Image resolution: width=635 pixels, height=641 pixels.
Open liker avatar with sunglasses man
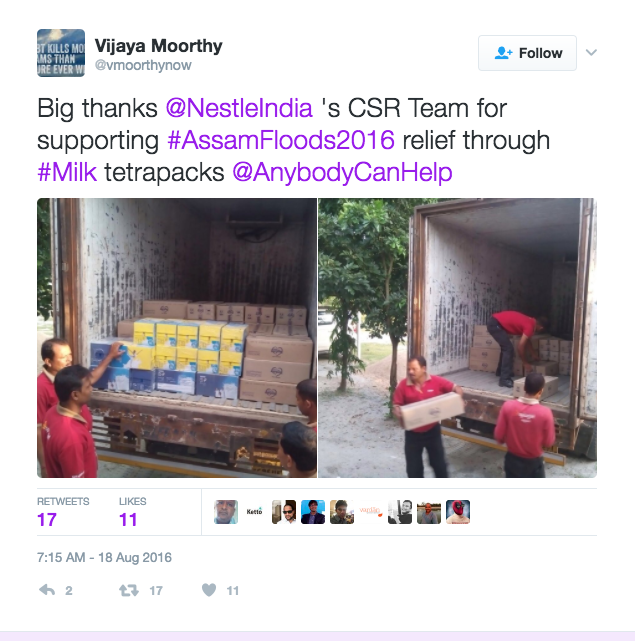pos(284,512)
